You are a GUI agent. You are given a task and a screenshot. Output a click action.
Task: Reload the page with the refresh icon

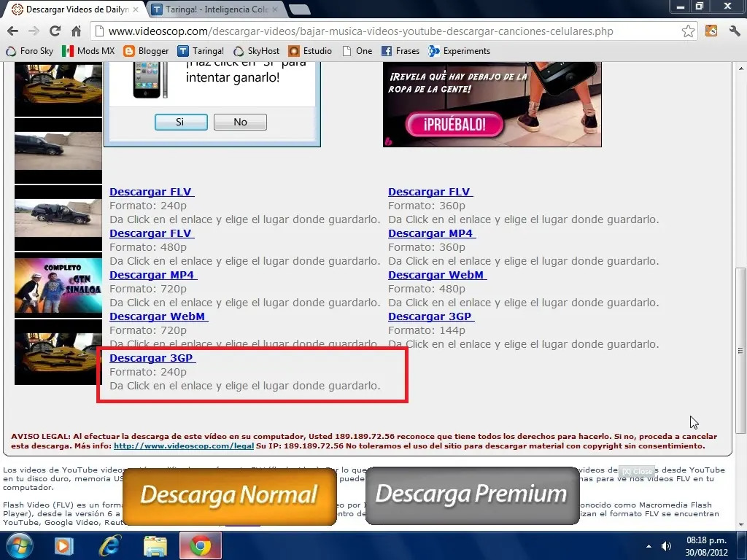[55, 31]
